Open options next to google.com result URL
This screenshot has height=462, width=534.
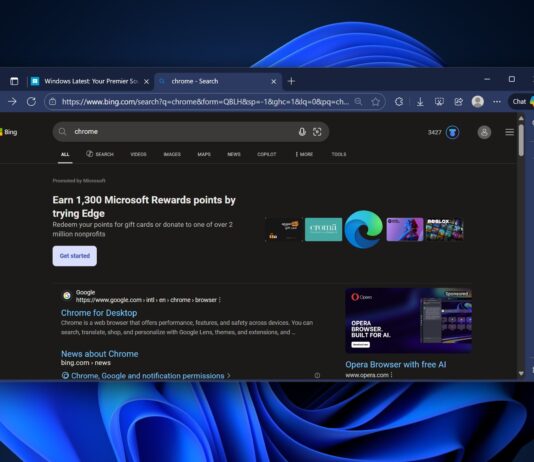coord(220,300)
